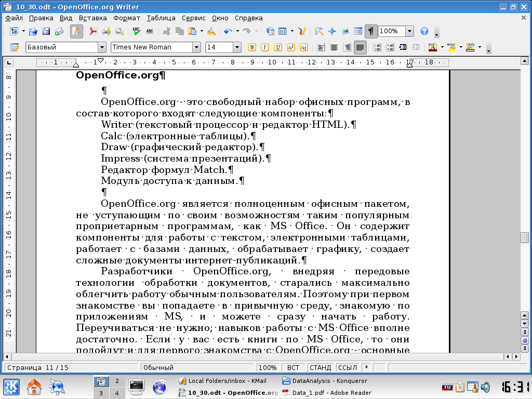The image size is (532, 399).
Task: Toggle Nonprinting Characters pilcrow button
Action: tap(371, 32)
